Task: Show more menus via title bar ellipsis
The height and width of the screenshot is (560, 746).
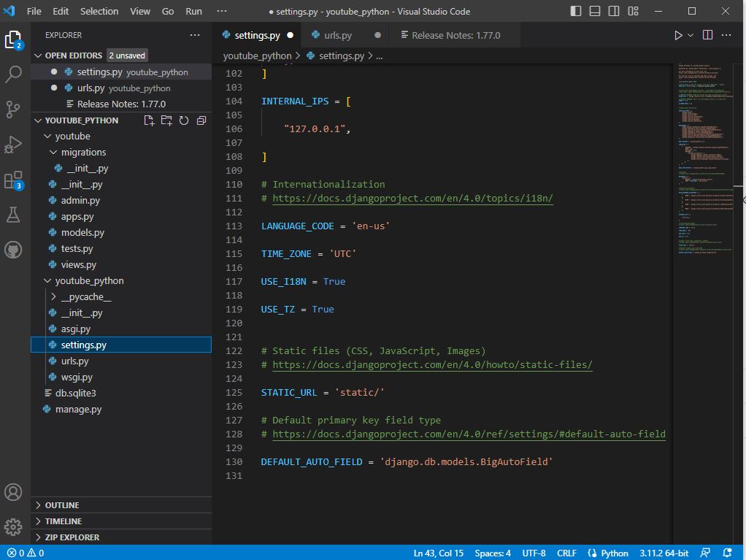Action: (222, 11)
